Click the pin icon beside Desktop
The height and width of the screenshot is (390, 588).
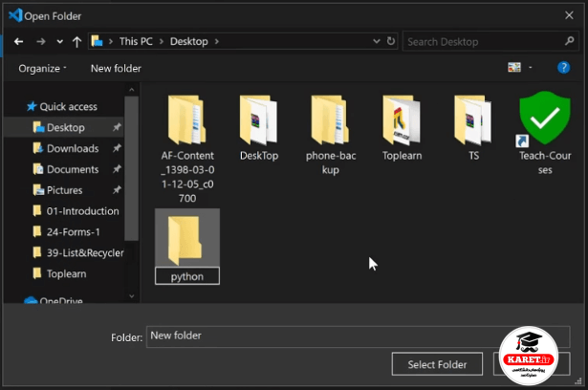coord(117,127)
